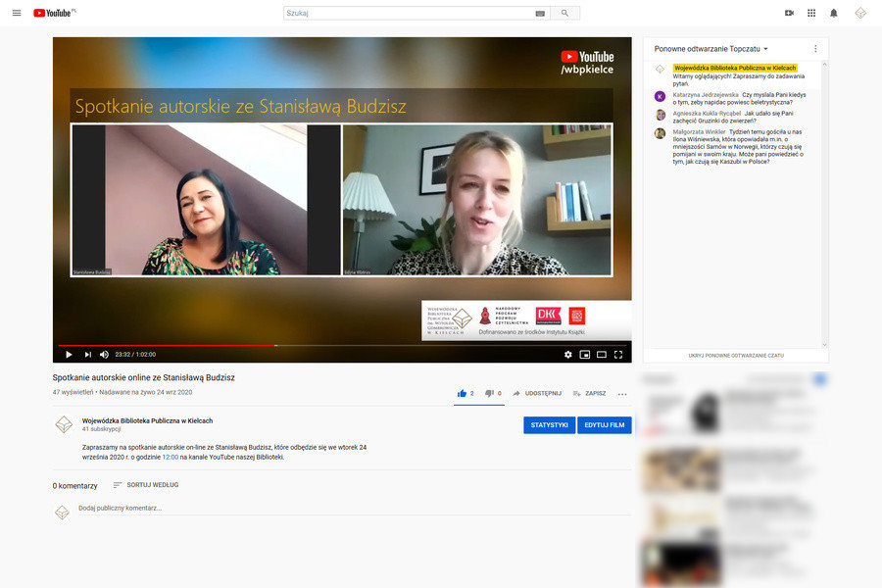Click the search magnifier button
Screen dimensions: 882x588
point(564,13)
